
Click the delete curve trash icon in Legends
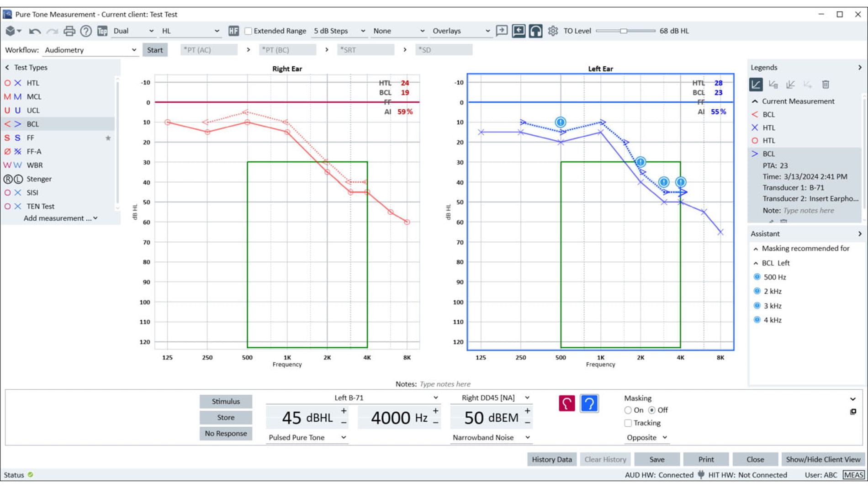tap(825, 85)
